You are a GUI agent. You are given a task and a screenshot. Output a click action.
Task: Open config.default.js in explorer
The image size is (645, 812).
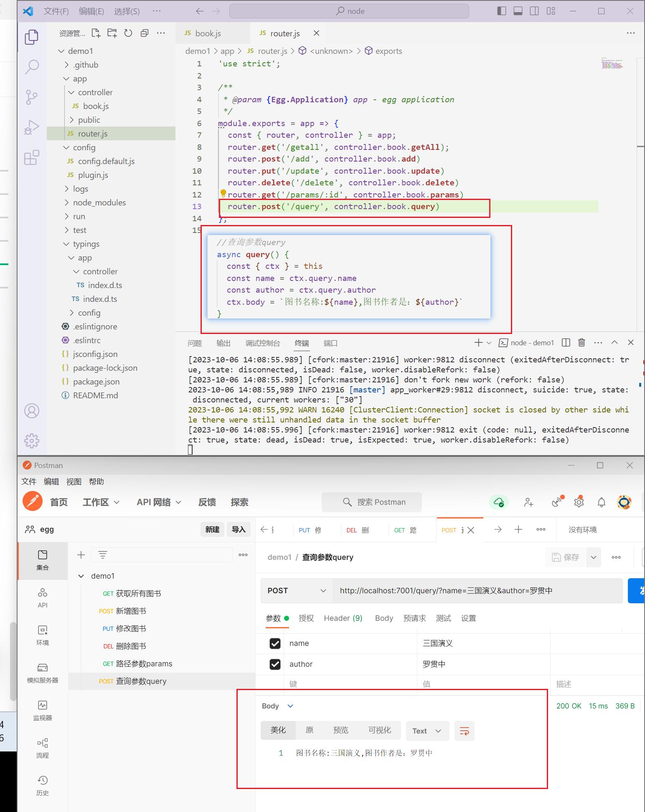pyautogui.click(x=106, y=161)
